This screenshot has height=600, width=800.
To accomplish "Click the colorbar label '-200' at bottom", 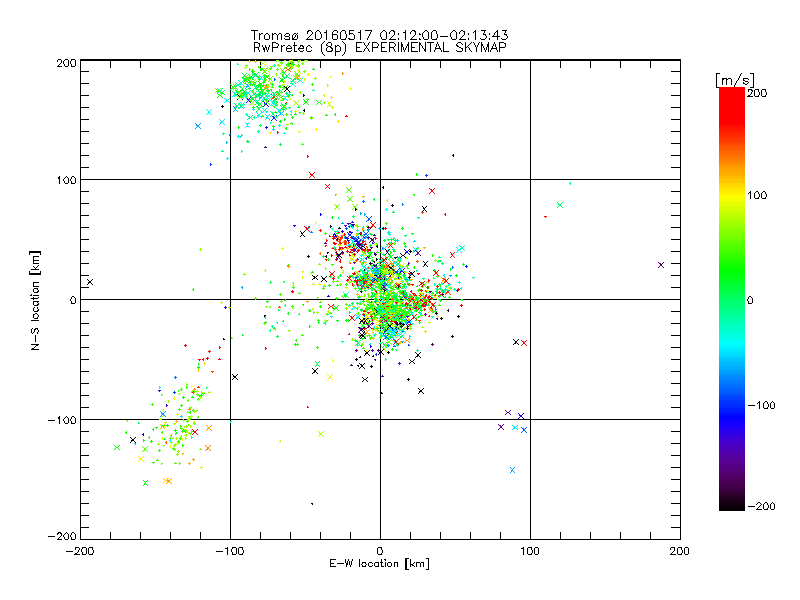I will [x=761, y=506].
